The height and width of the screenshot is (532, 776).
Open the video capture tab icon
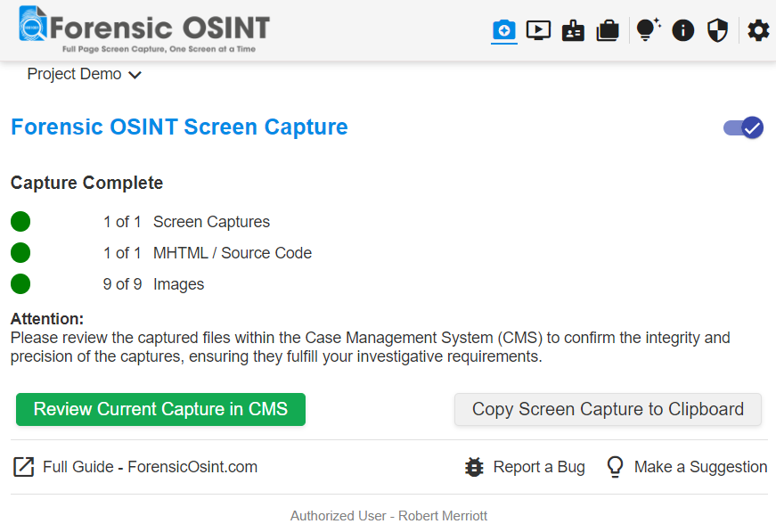click(x=538, y=30)
